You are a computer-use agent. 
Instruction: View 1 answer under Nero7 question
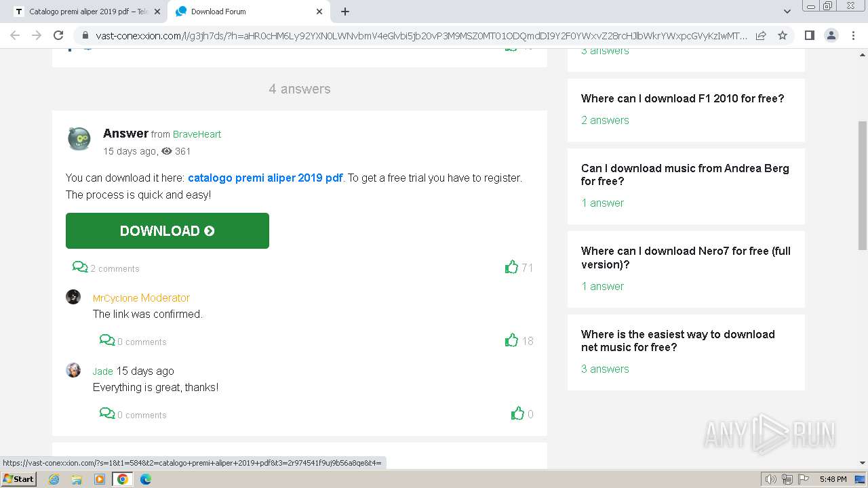click(x=602, y=286)
